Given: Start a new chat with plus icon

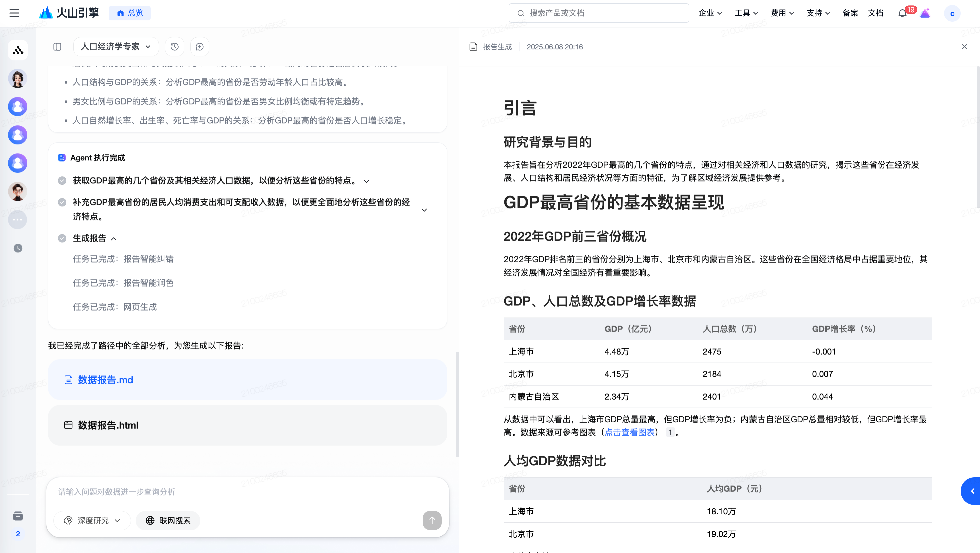Looking at the screenshot, I should [200, 46].
